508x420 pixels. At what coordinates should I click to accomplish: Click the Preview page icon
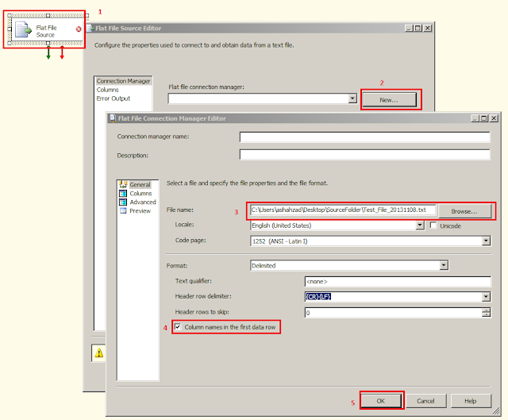123,211
